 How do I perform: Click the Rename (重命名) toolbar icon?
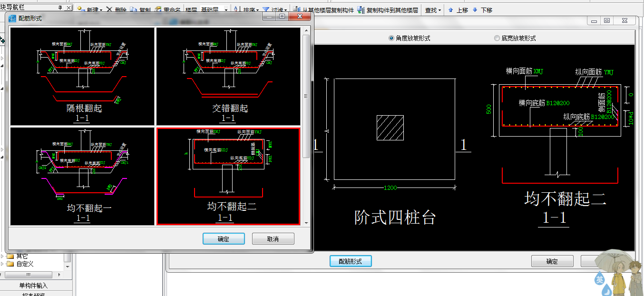tap(158, 10)
